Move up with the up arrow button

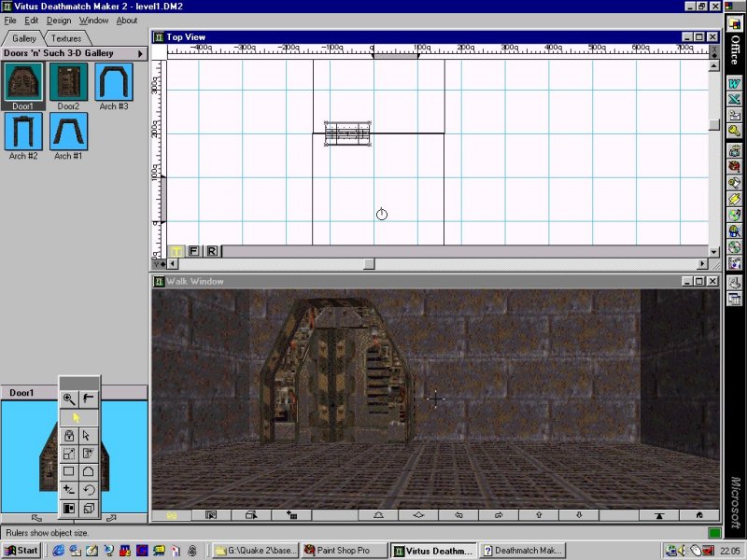pos(539,515)
